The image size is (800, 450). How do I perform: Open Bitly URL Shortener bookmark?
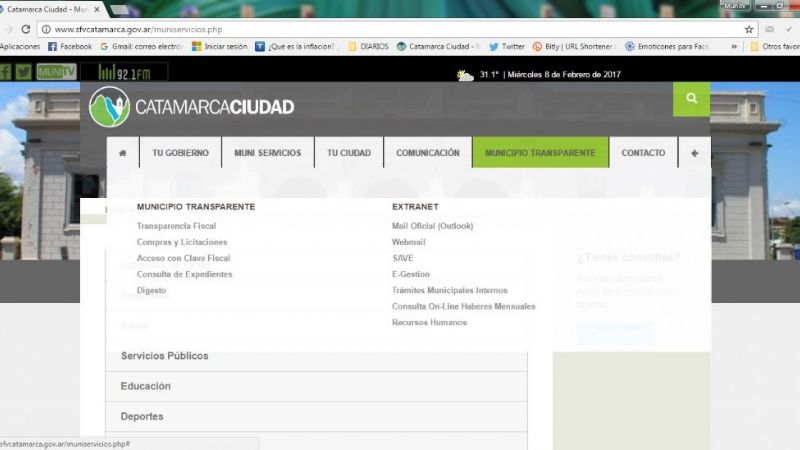pos(573,46)
